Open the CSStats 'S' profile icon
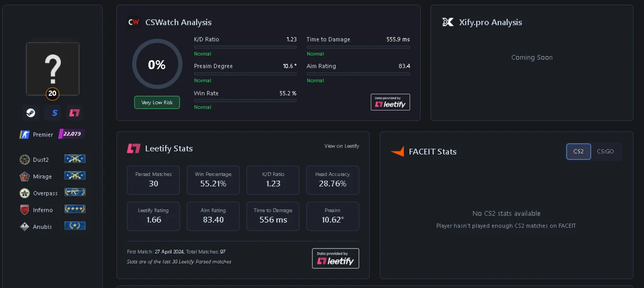 53,113
